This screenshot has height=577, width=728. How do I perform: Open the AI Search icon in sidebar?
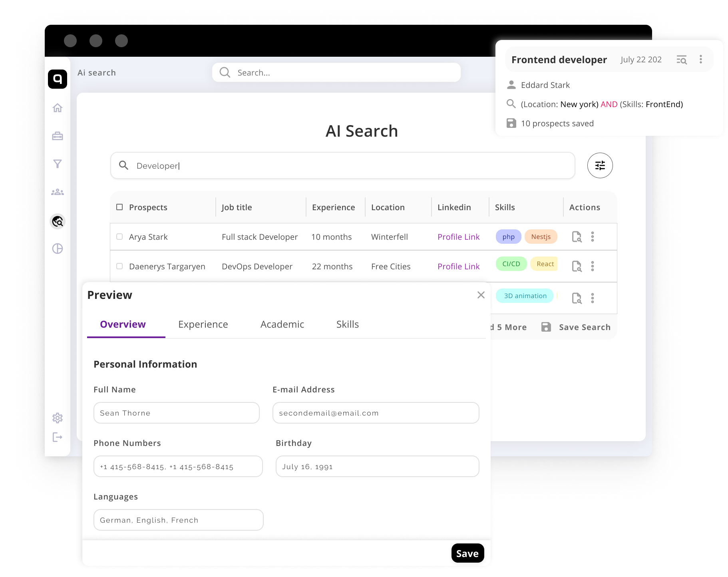click(x=58, y=221)
